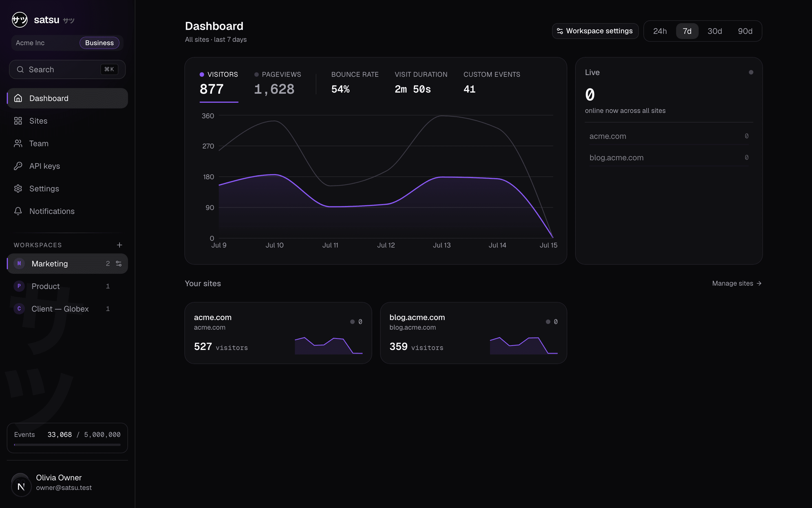The image size is (812, 508).
Task: Click the "All sites · last 7 days" subtitle
Action: pyautogui.click(x=216, y=40)
